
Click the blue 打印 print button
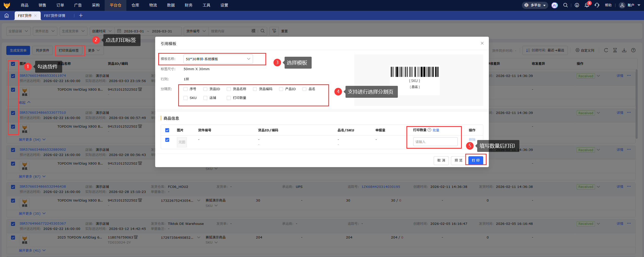point(475,160)
